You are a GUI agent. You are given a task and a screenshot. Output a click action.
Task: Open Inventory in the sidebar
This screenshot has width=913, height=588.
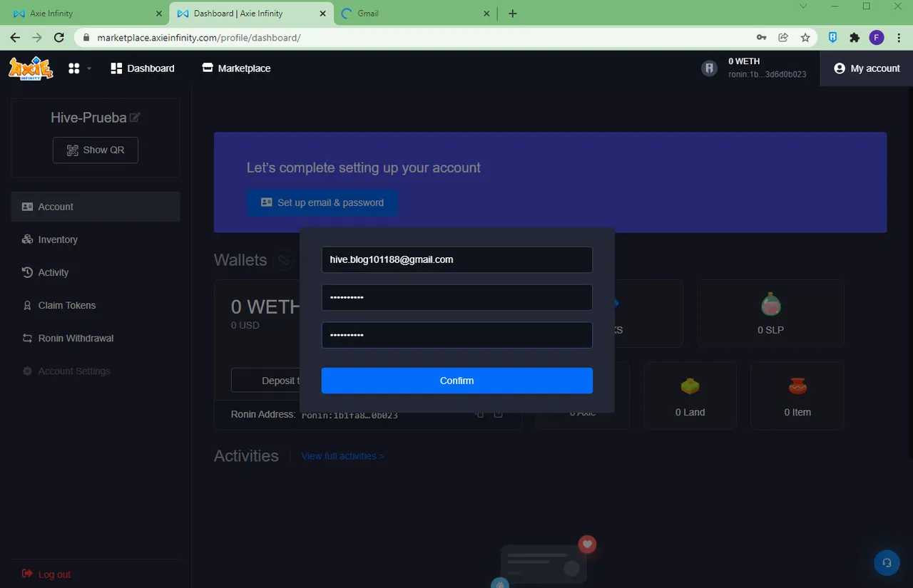96,239
